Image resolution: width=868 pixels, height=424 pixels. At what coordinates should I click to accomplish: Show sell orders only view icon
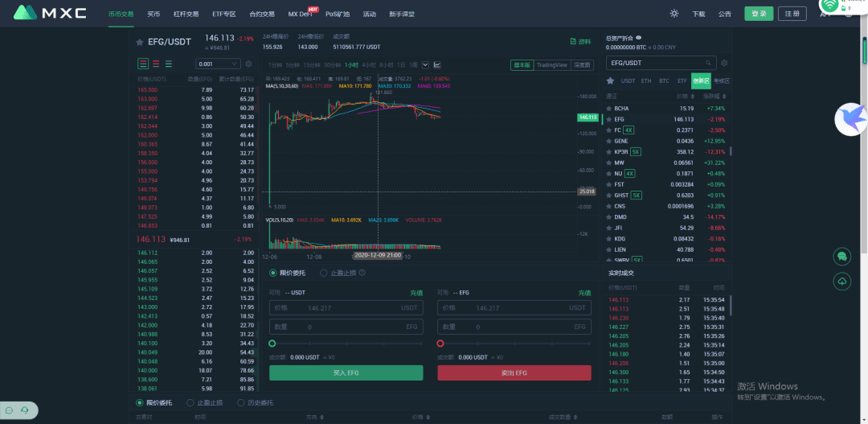(x=156, y=64)
